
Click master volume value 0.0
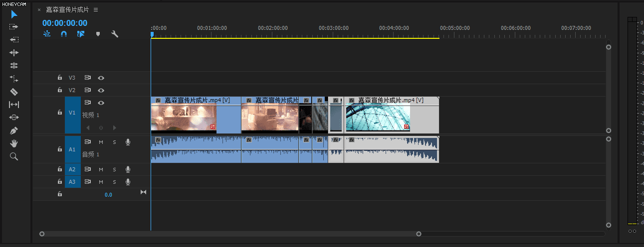[108, 195]
